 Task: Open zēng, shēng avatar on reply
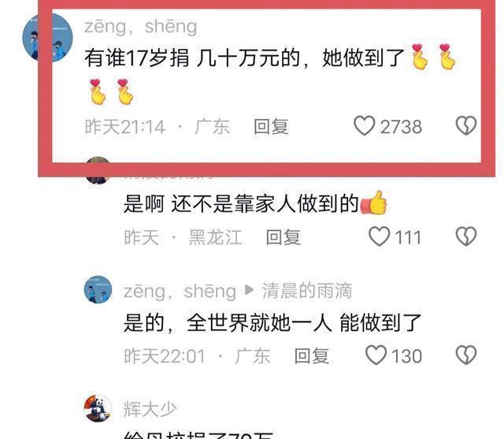coord(98,289)
